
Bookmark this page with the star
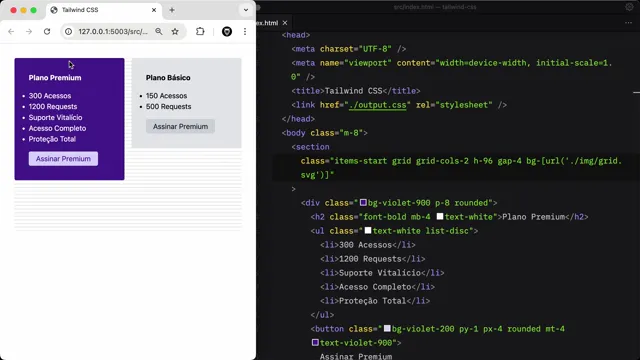tap(175, 31)
